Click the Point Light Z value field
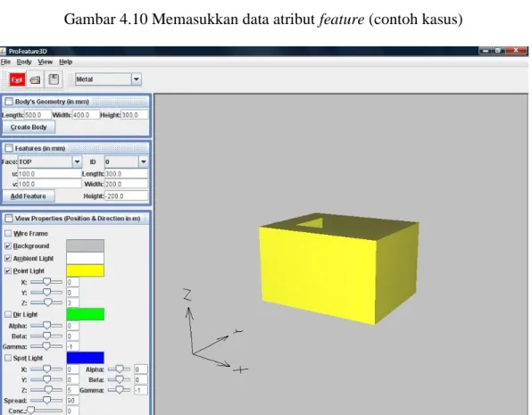Image resolution: width=532 pixels, height=415 pixels. (x=72, y=303)
